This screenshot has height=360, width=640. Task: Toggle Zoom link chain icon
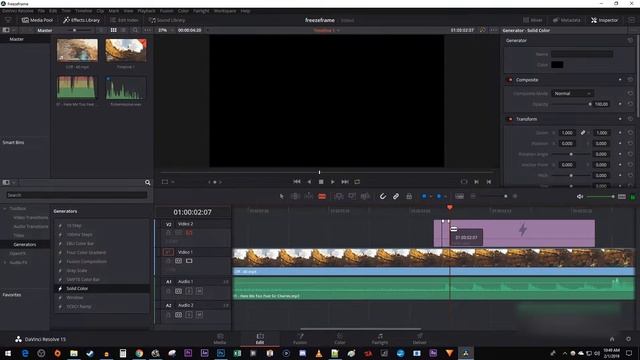(x=583, y=133)
